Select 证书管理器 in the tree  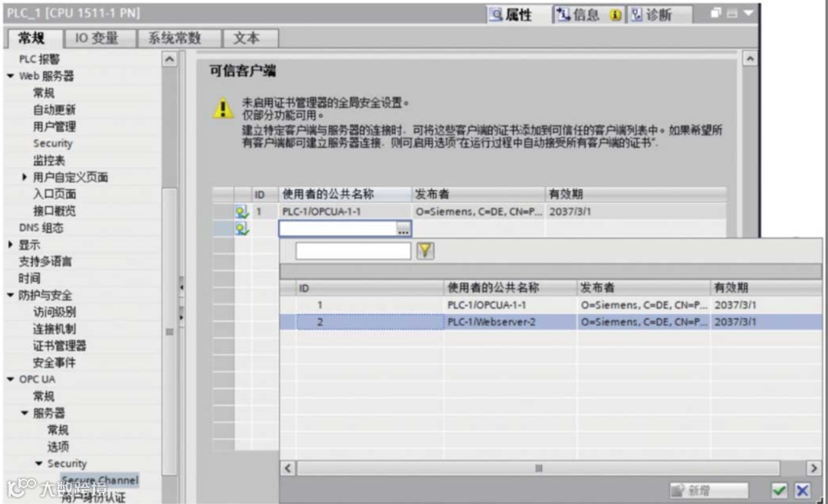60,345
